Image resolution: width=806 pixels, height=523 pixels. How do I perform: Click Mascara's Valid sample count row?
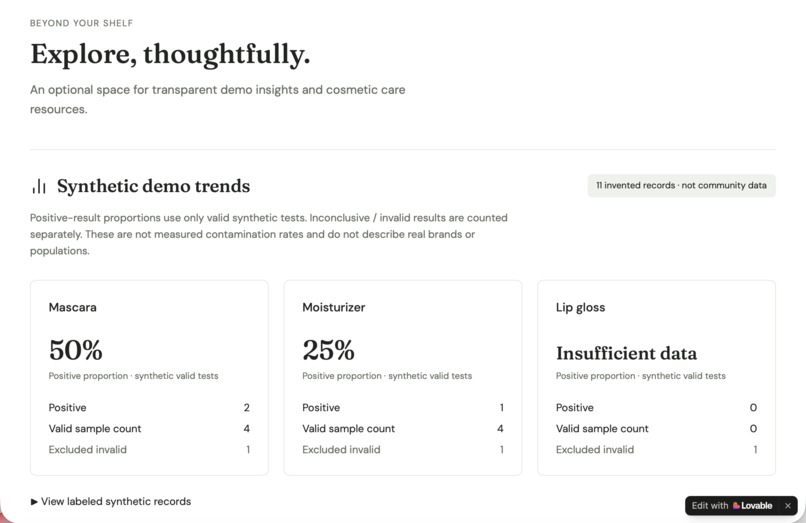149,428
